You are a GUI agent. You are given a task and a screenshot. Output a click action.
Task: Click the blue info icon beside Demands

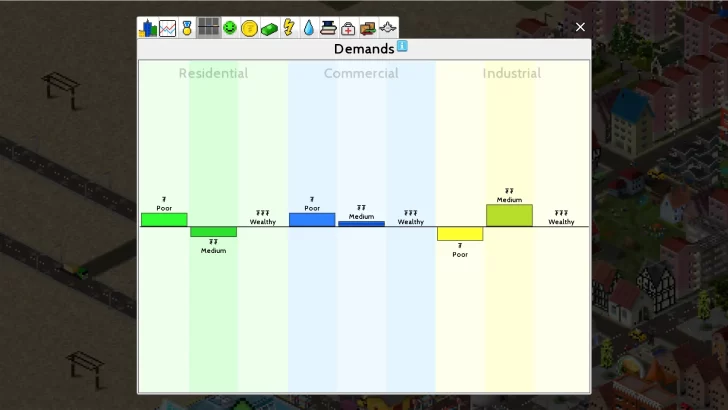[402, 46]
